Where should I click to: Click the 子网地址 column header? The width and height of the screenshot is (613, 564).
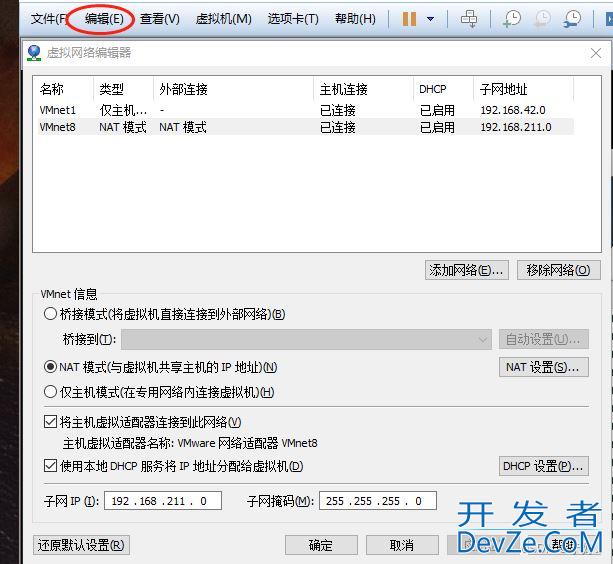pos(523,89)
